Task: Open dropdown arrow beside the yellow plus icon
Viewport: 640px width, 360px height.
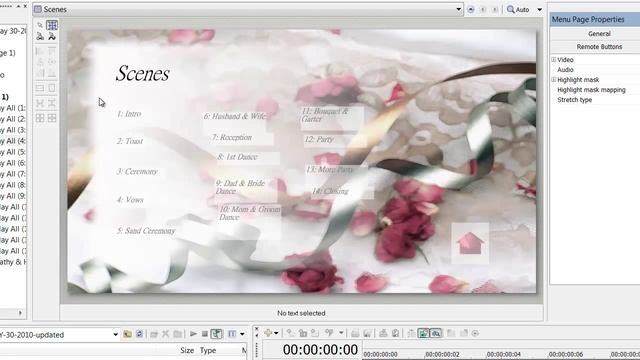Action: point(276,333)
